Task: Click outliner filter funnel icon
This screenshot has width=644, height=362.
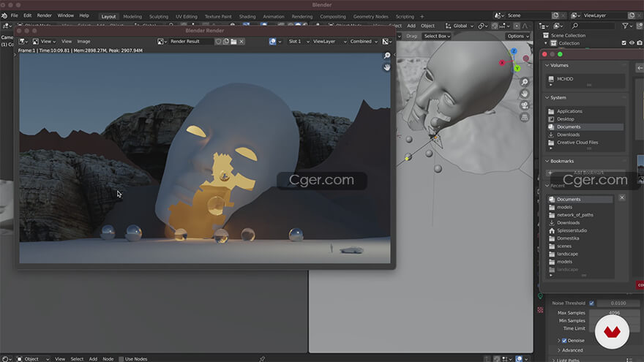Action: 625,26
